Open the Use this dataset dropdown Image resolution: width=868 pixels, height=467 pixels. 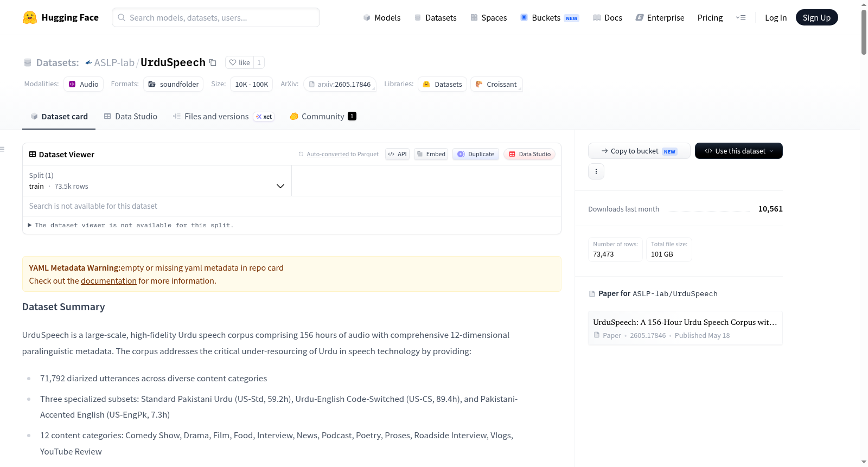click(739, 151)
